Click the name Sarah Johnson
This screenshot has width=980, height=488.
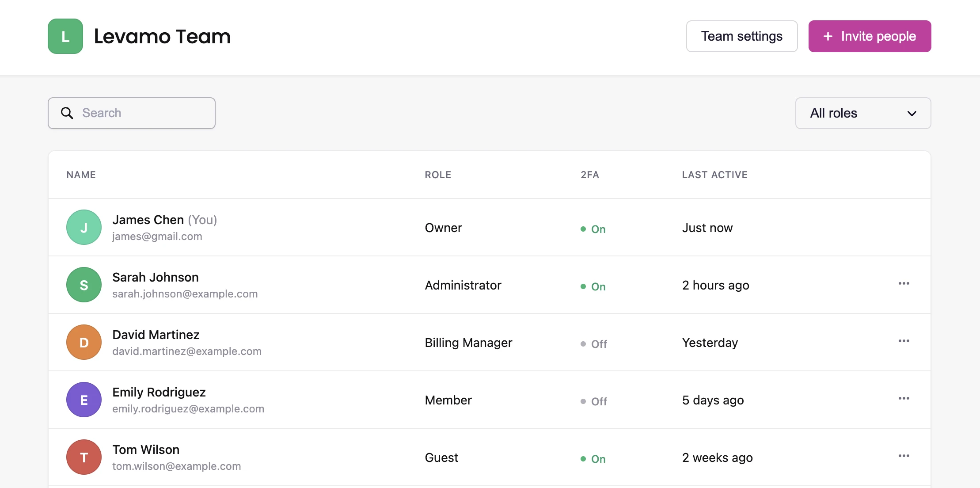(156, 277)
